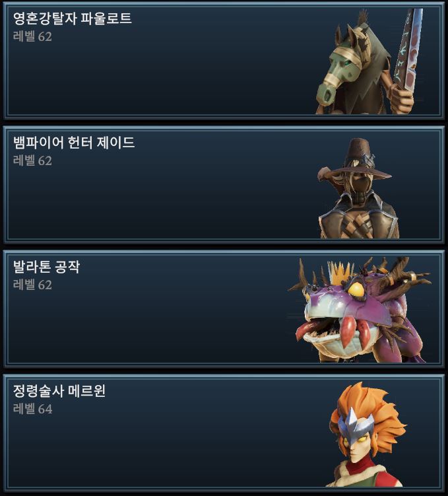Click 레벨 64 under 정령술사 메르윈
Viewport: 448px width, 496px height.
[x=33, y=409]
